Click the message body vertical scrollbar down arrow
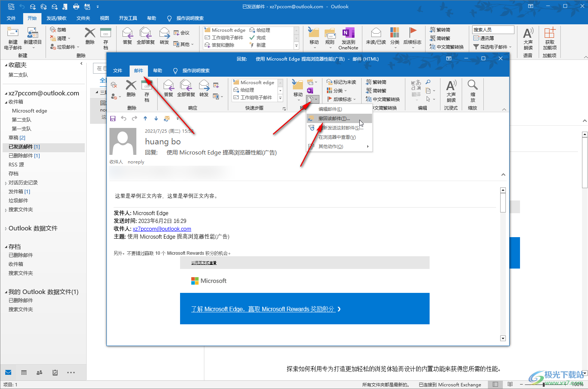The image size is (588, 389). click(503, 339)
